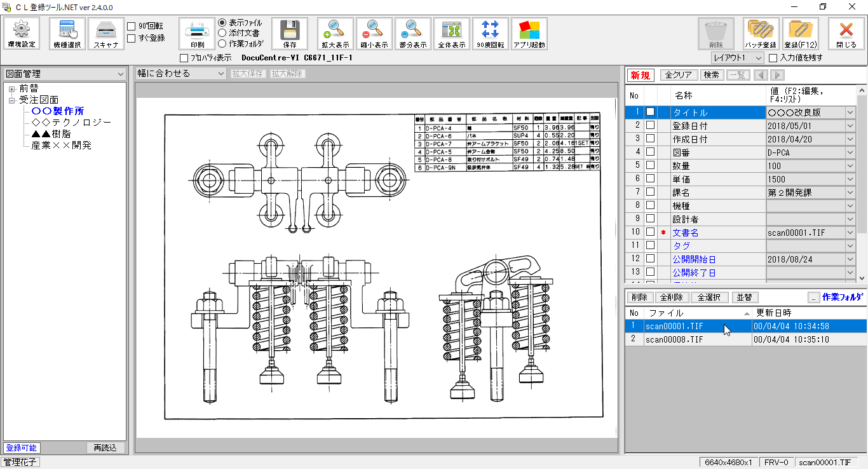Image resolution: width=868 pixels, height=469 pixels.
Task: Click the 保存 floppy disk icon
Action: click(x=290, y=34)
